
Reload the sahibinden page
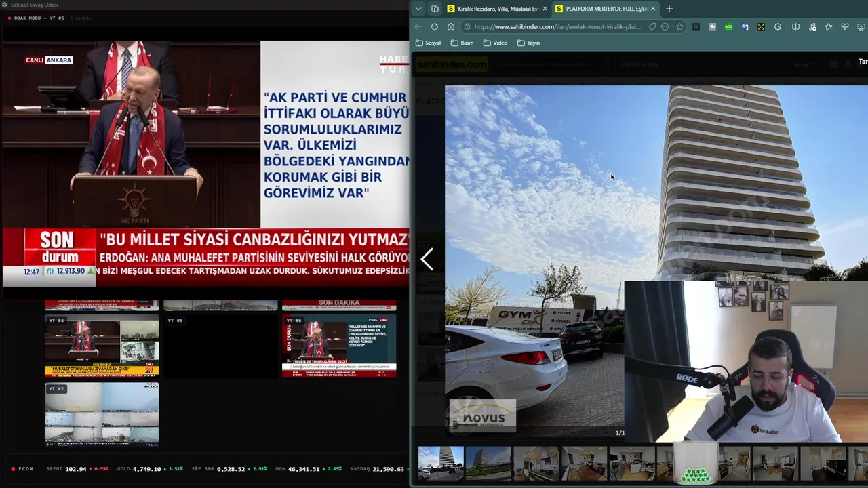tap(435, 26)
